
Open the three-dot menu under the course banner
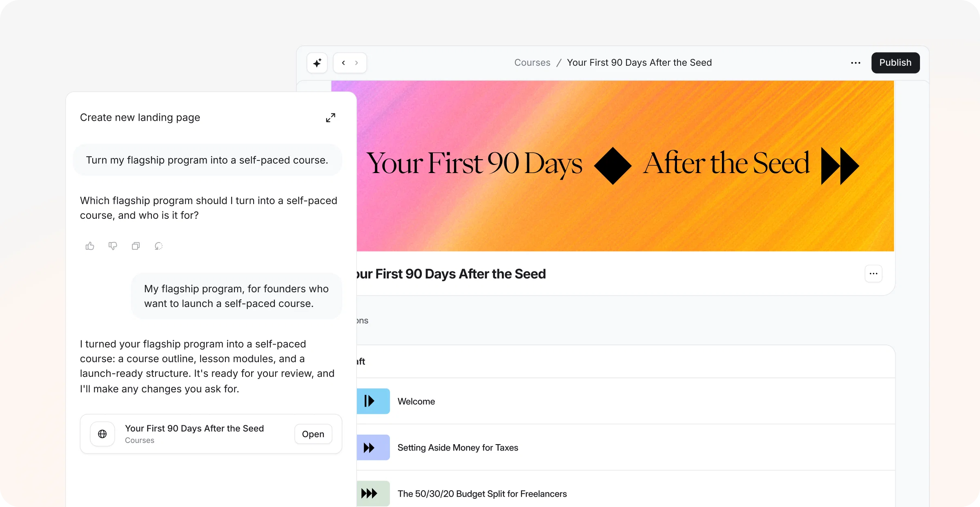[x=873, y=274]
